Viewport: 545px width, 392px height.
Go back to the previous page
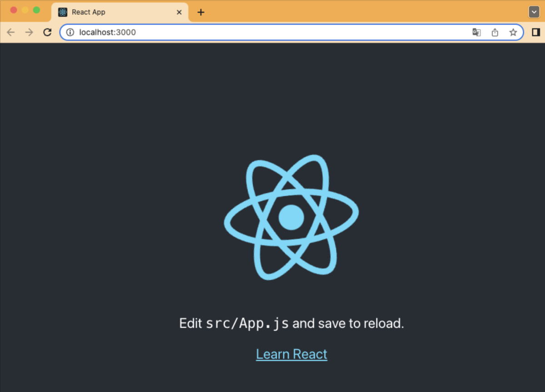pyautogui.click(x=11, y=32)
